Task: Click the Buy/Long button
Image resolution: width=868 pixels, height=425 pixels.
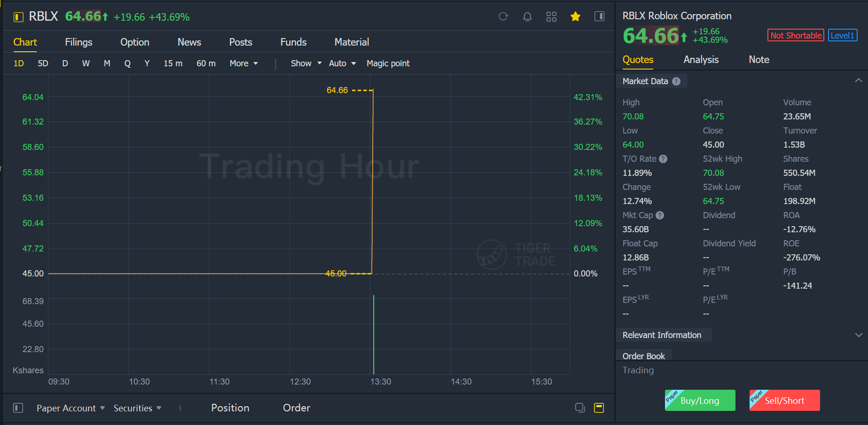Action: pos(700,401)
